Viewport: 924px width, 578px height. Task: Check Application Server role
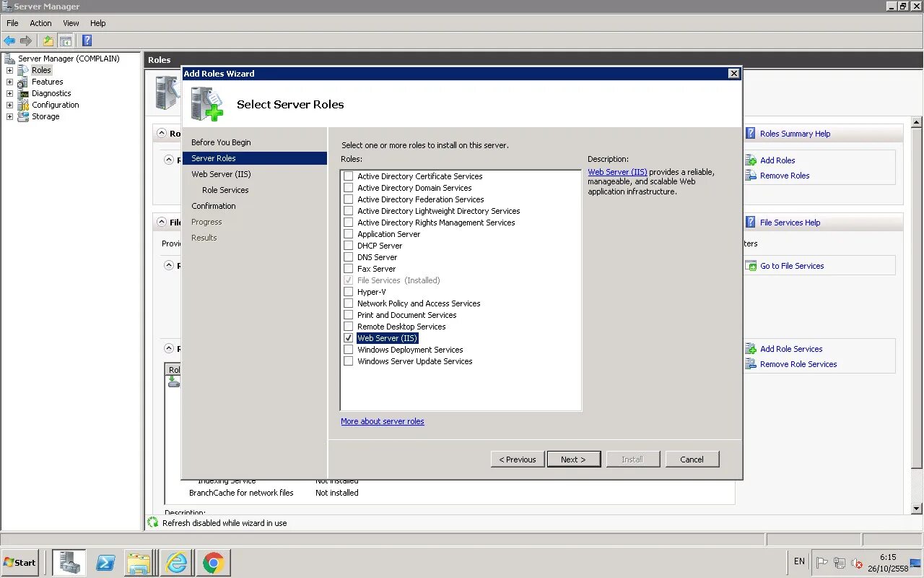pyautogui.click(x=349, y=234)
